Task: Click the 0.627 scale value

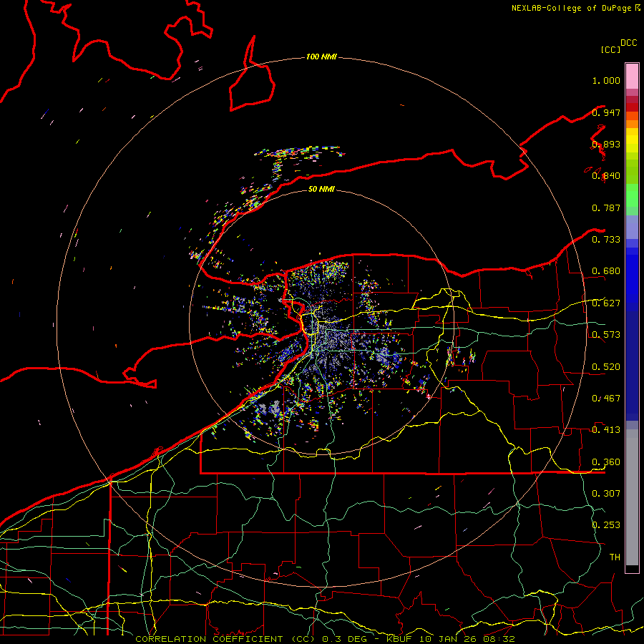Action: [606, 303]
